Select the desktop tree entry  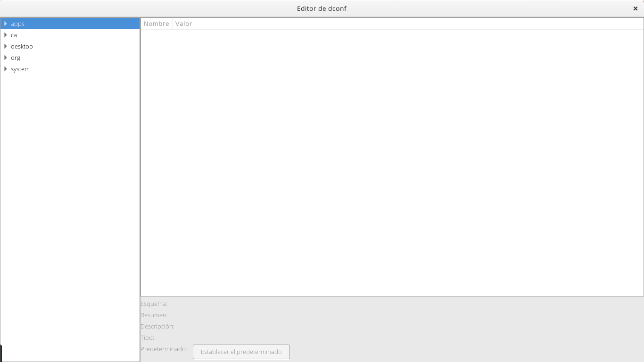pos(22,46)
